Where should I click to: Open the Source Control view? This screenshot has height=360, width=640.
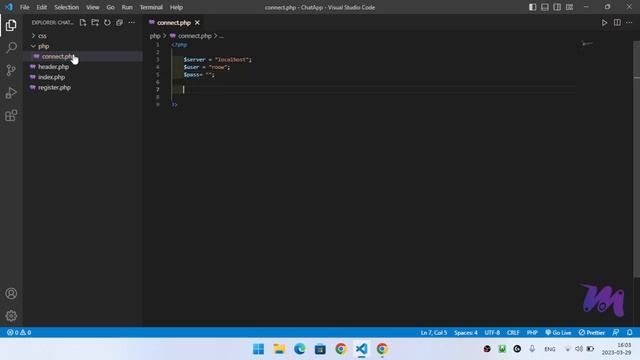(11, 70)
